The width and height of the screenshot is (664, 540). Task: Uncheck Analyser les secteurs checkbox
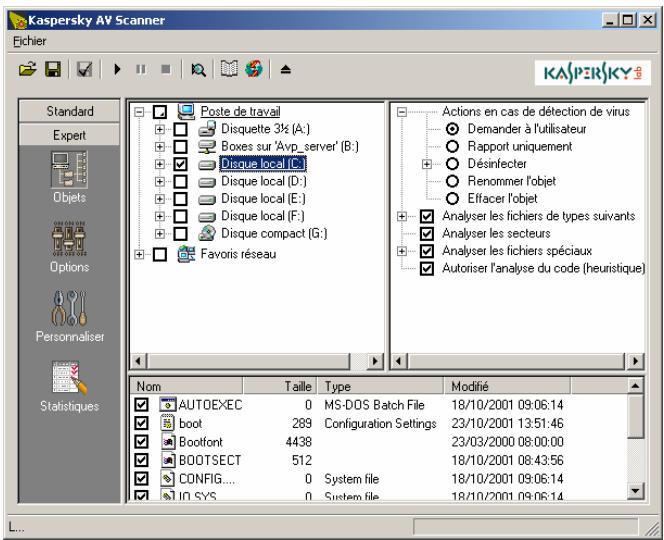tap(427, 233)
